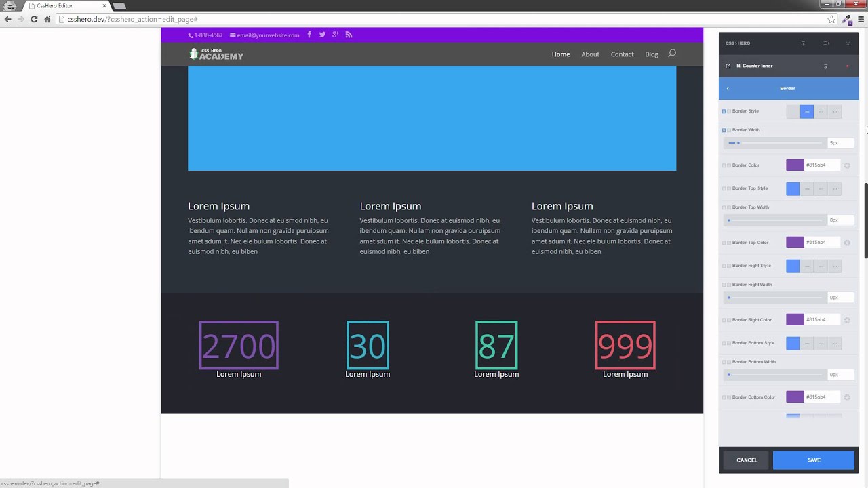This screenshot has height=488, width=868.
Task: Select solid line option for Border Style
Action: click(807, 111)
